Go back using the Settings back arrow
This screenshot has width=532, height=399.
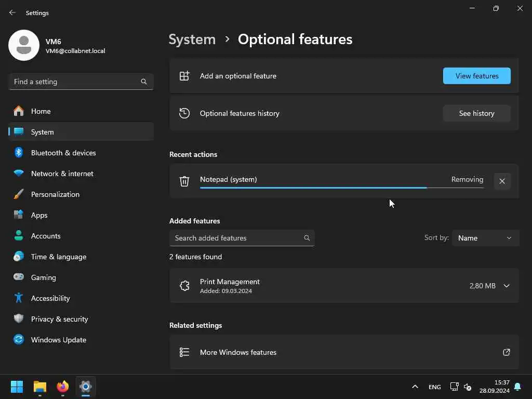point(12,13)
